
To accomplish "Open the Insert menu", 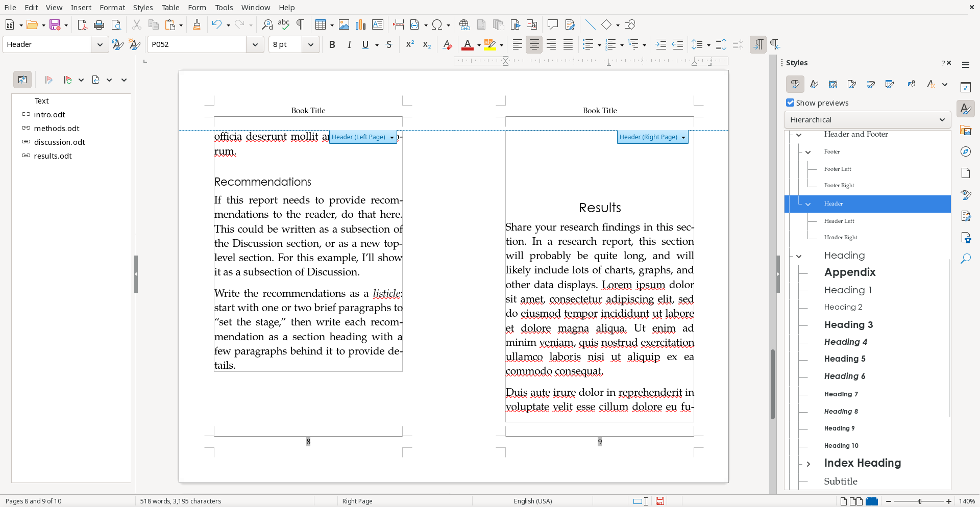I will (81, 7).
